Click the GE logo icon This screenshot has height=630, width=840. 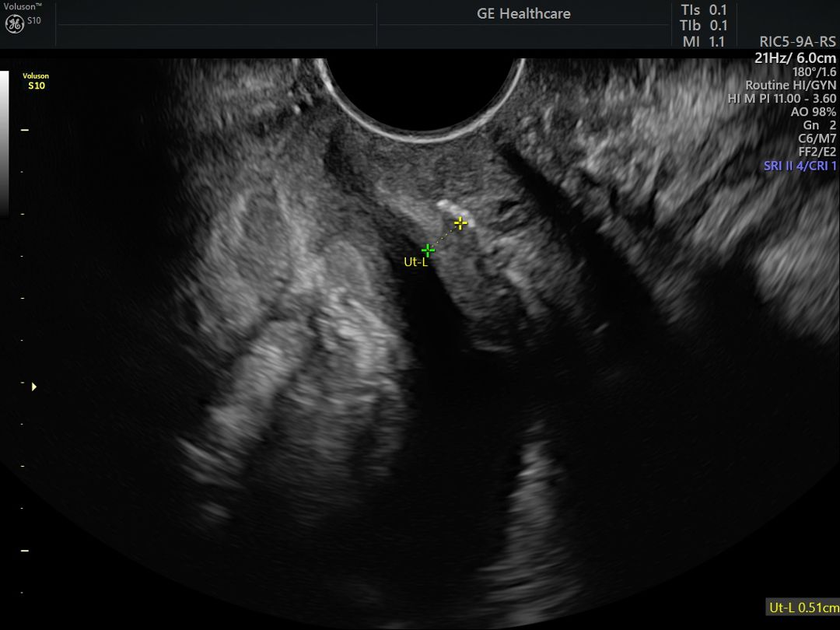click(x=15, y=24)
